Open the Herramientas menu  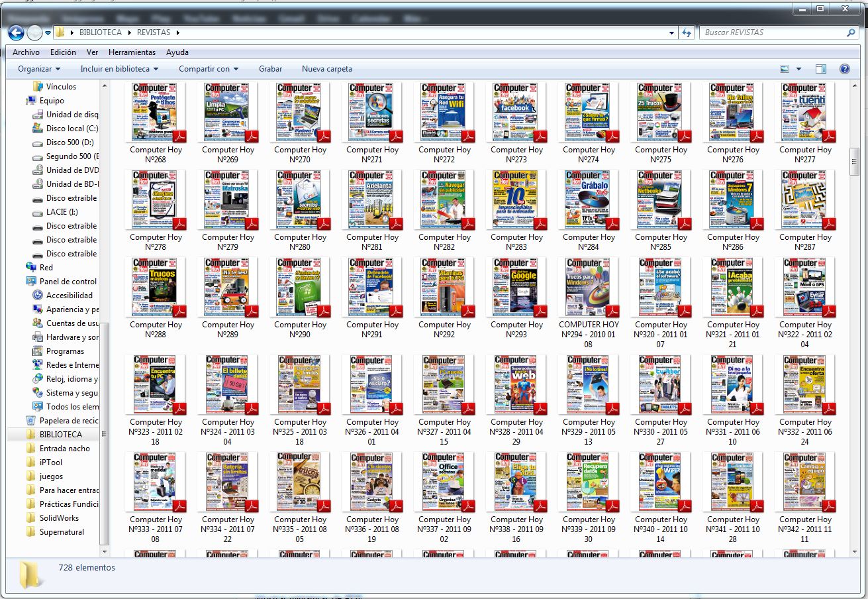132,52
